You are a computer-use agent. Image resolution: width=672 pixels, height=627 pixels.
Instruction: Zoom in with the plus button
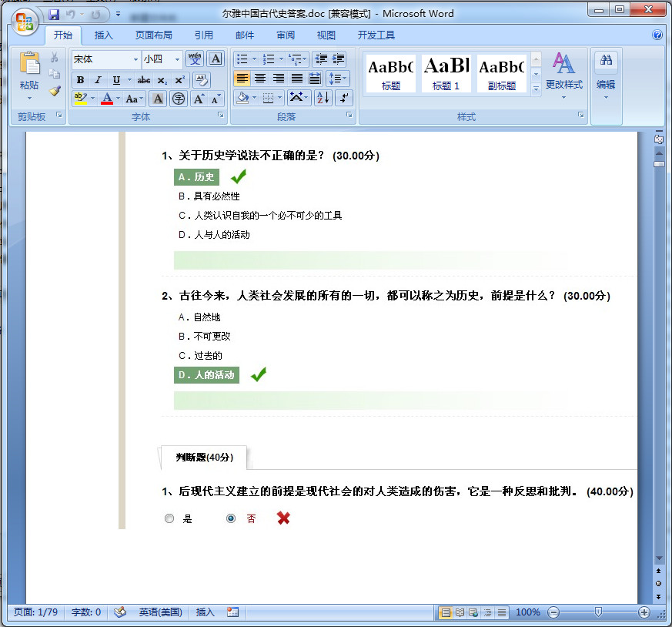(x=644, y=612)
